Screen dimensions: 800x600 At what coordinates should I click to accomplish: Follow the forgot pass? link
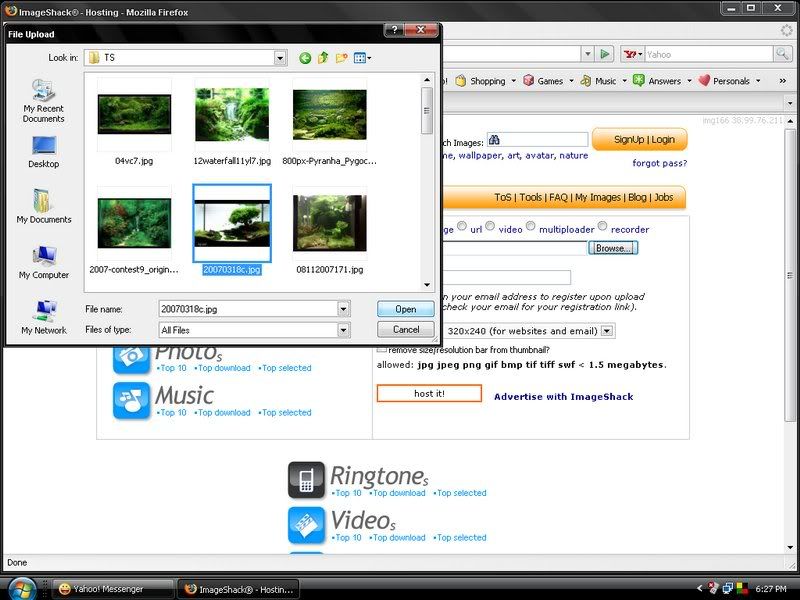660,163
